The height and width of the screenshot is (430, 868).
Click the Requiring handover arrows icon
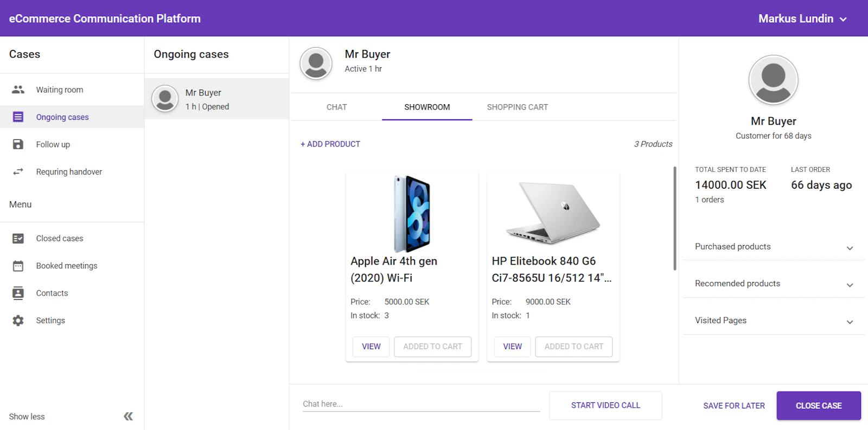point(18,171)
